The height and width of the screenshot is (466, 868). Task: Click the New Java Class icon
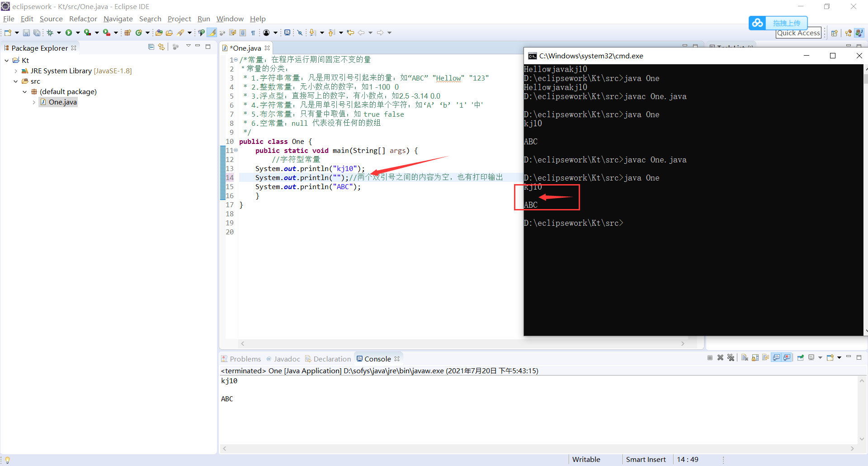(x=138, y=33)
